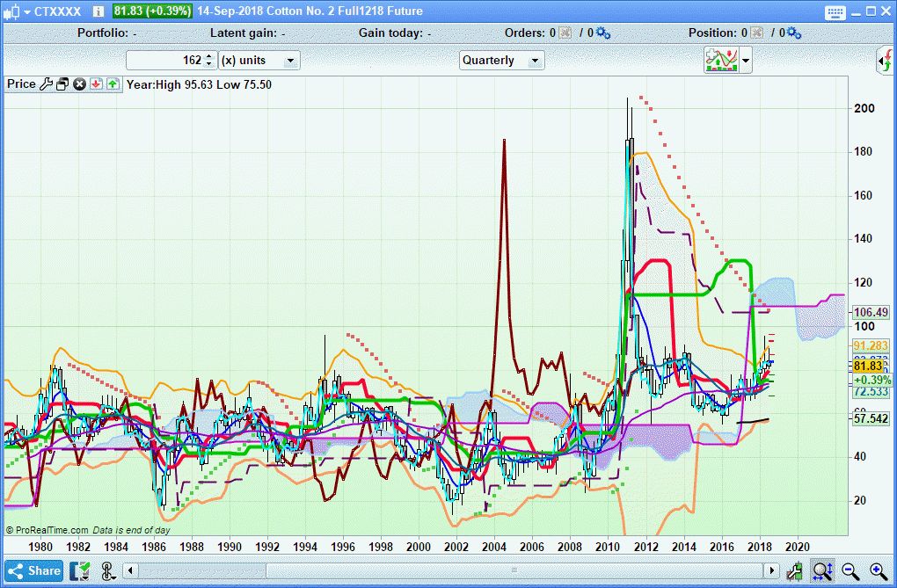Move Price panel up with green arrow
The image size is (897, 588).
click(x=113, y=84)
